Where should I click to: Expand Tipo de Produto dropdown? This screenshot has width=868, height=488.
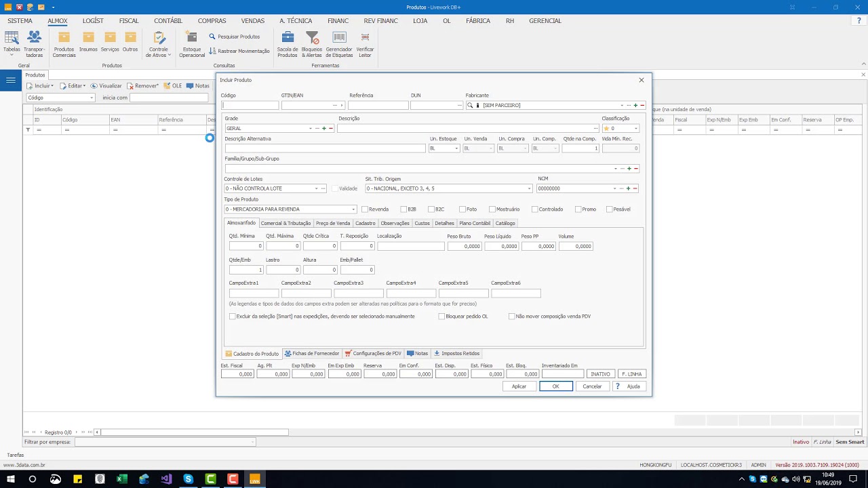353,209
